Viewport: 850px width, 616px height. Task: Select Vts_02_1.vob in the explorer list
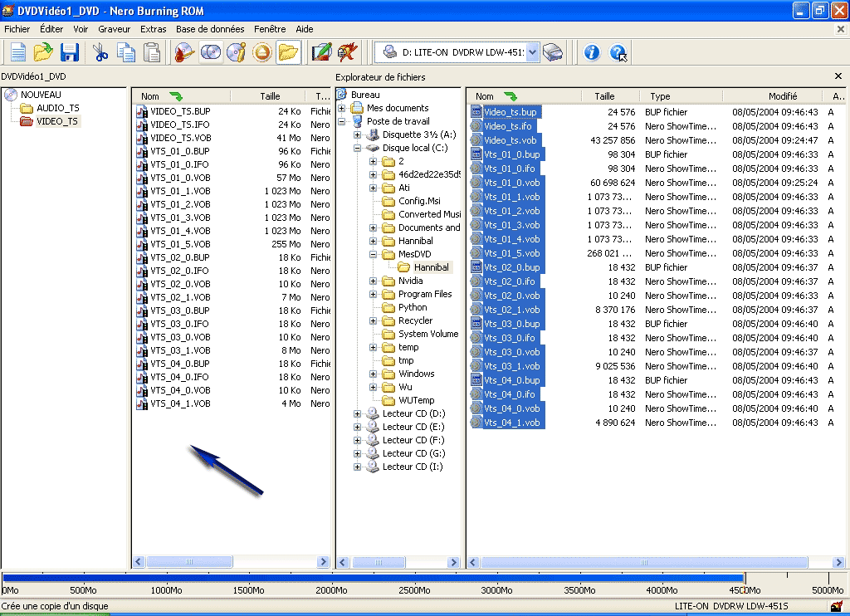(511, 310)
